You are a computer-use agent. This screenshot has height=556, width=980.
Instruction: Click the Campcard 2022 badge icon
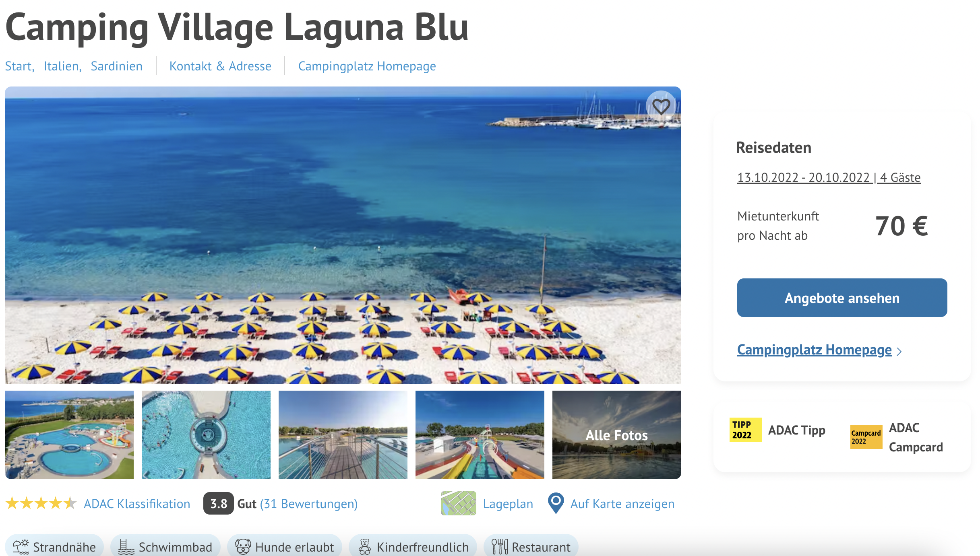(866, 437)
